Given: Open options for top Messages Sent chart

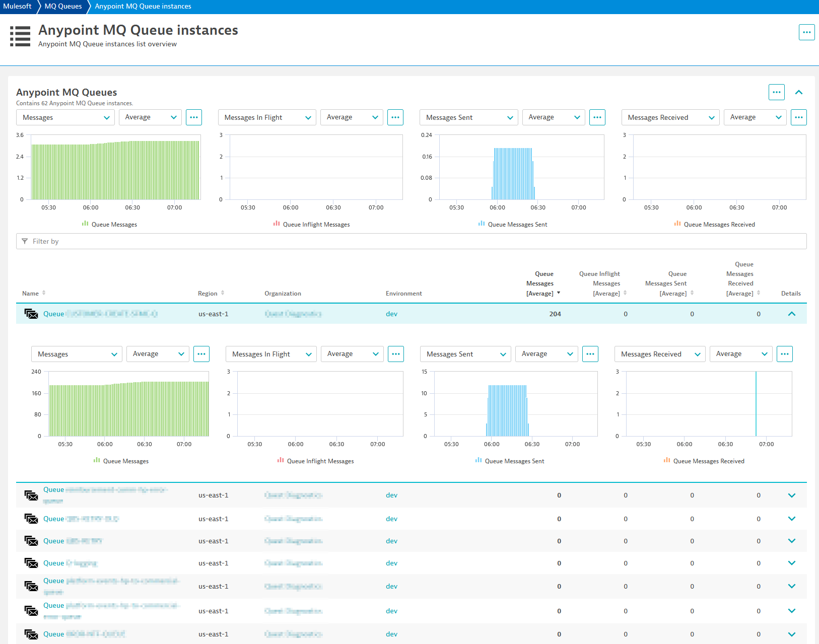Looking at the screenshot, I should [x=597, y=117].
